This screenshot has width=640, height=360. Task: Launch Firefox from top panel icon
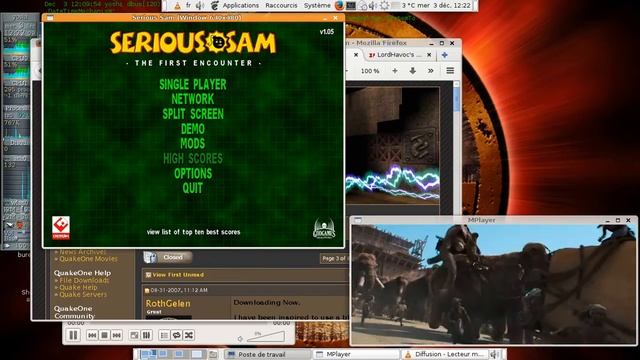coord(339,5)
